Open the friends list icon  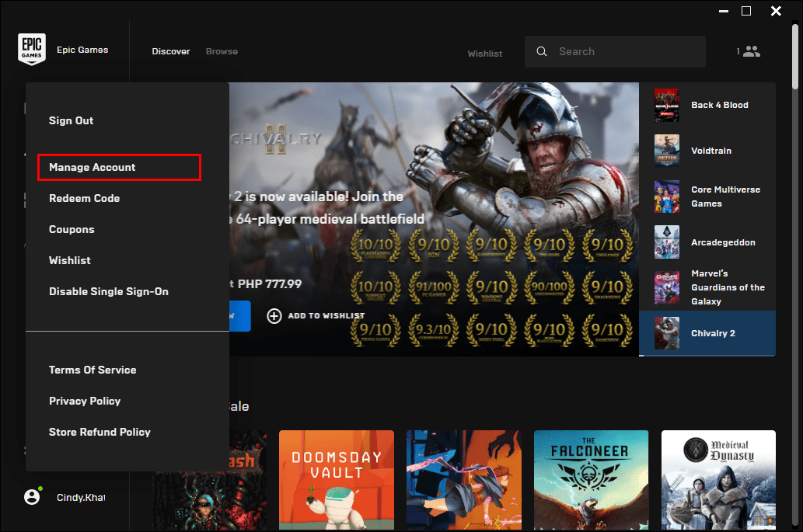tap(751, 51)
